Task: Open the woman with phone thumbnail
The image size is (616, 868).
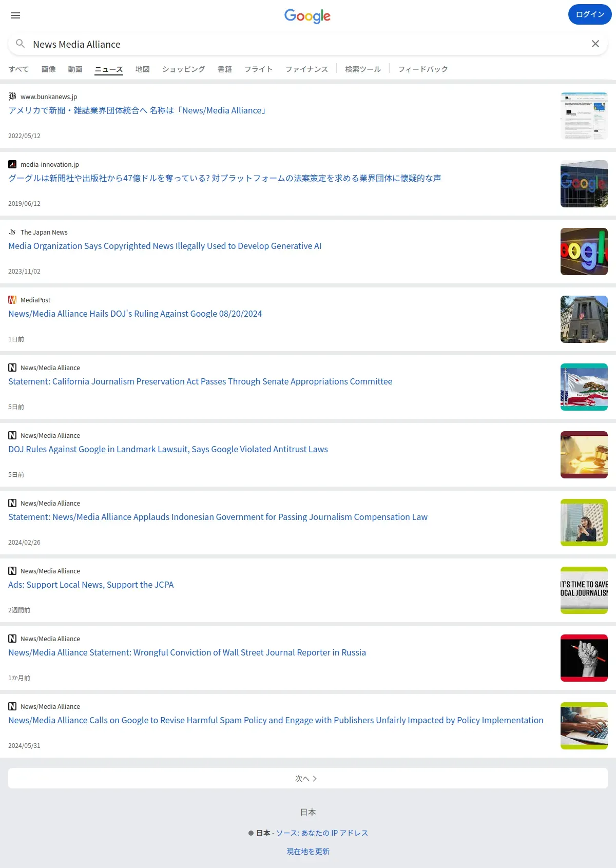Action: click(x=584, y=523)
